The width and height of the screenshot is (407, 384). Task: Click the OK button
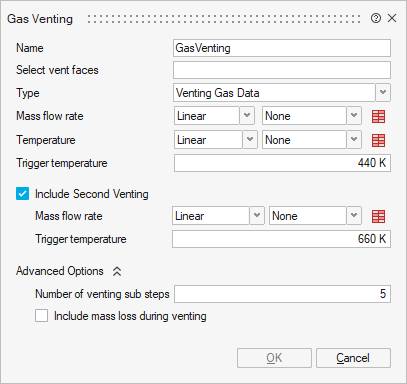(274, 358)
